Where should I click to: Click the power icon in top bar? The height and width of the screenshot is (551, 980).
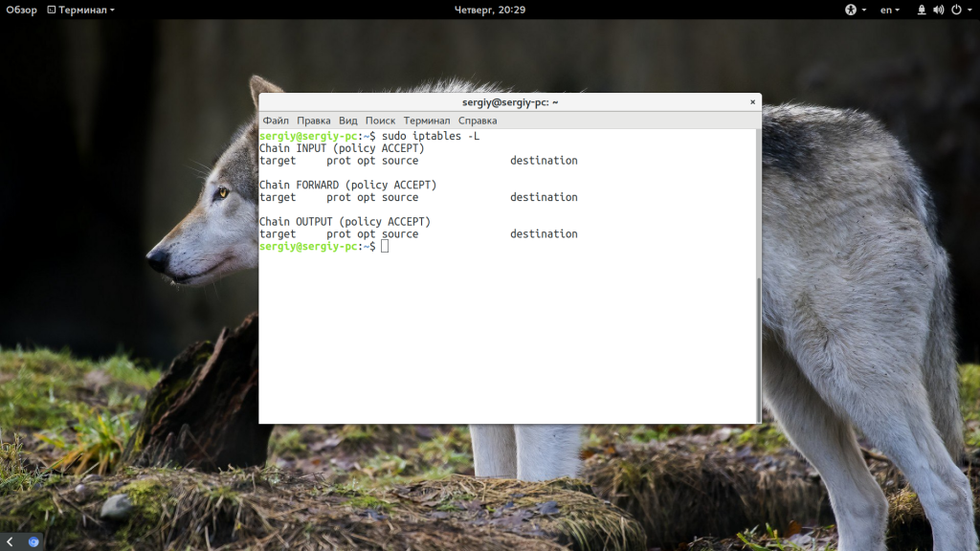(x=954, y=10)
